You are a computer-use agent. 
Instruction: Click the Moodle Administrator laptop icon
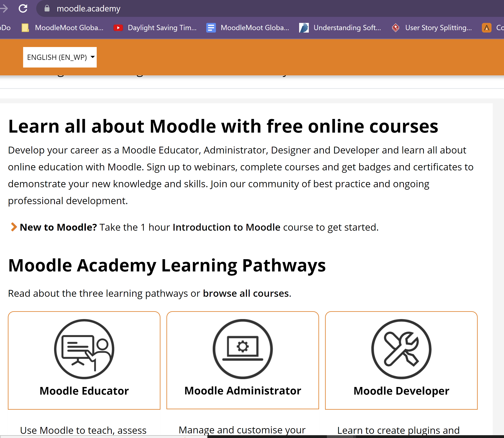(x=243, y=349)
